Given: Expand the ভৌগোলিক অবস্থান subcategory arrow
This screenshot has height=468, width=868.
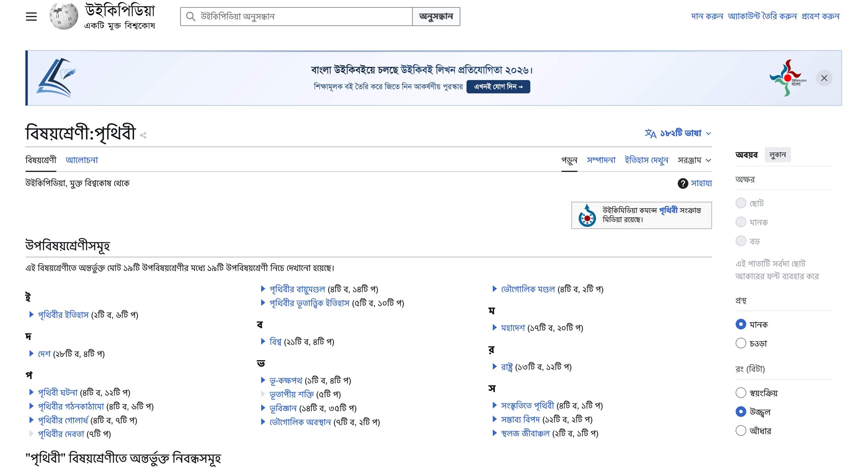Looking at the screenshot, I should pos(263,422).
